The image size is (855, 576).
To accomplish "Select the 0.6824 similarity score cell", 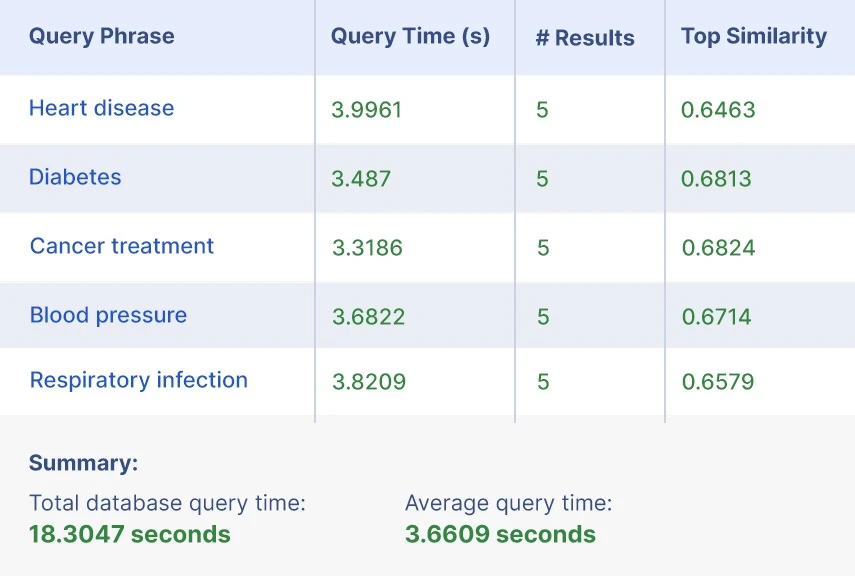I will point(718,248).
